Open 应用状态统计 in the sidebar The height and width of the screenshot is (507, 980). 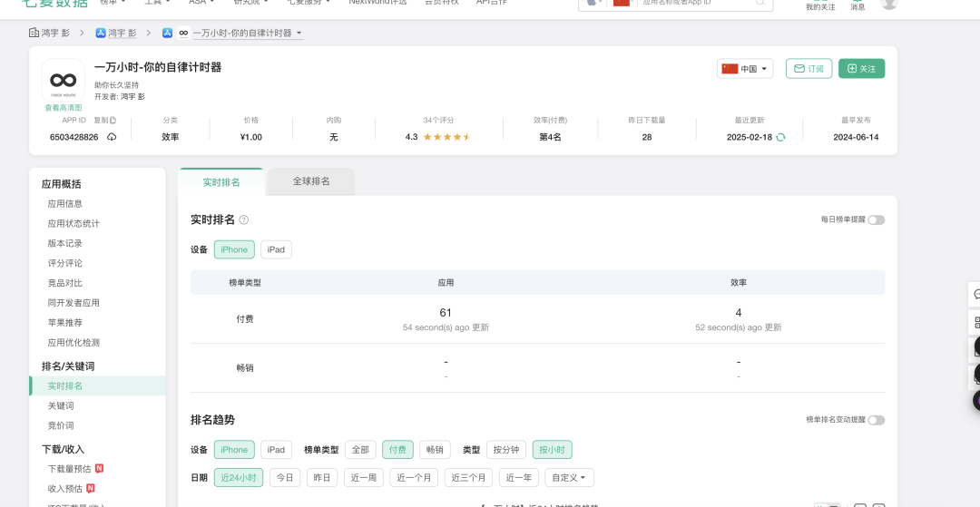pyautogui.click(x=73, y=223)
